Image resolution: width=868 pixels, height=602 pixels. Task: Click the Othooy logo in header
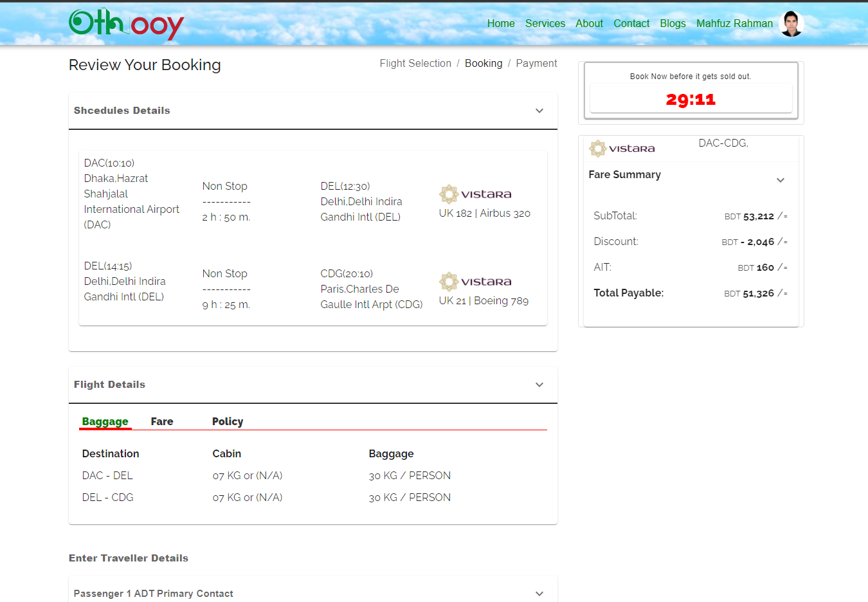[x=126, y=24]
